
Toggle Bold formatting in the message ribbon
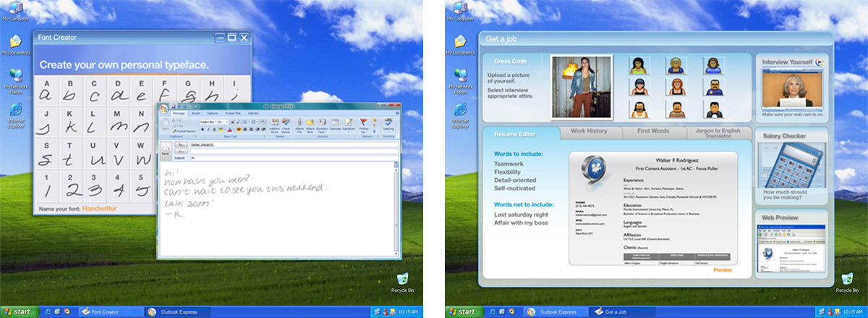point(203,130)
